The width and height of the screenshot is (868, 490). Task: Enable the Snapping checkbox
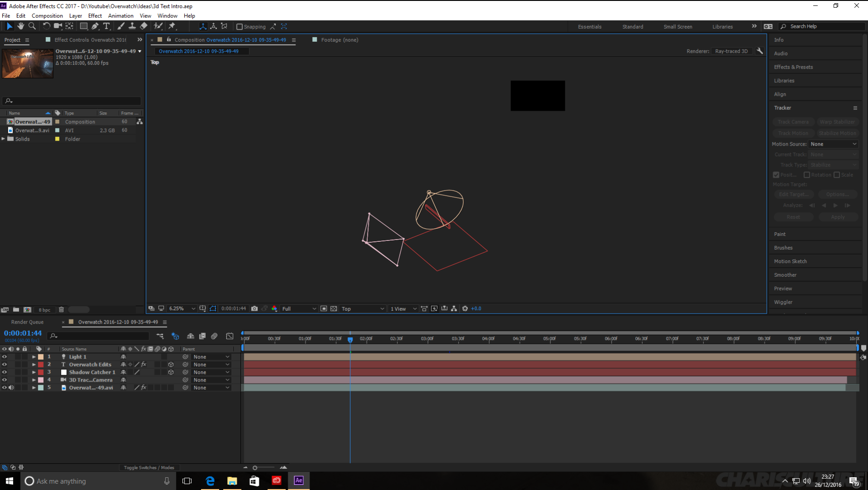[x=240, y=27]
